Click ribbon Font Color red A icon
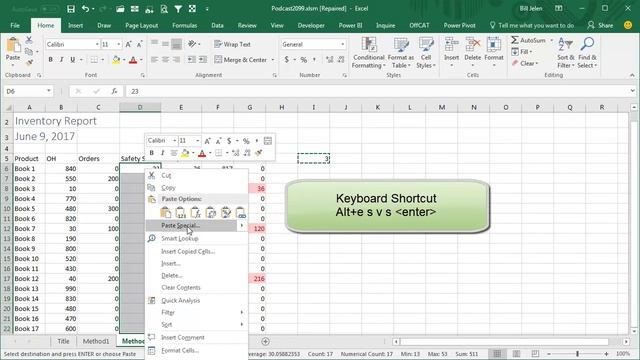This screenshot has height=360, width=640. (x=133, y=60)
